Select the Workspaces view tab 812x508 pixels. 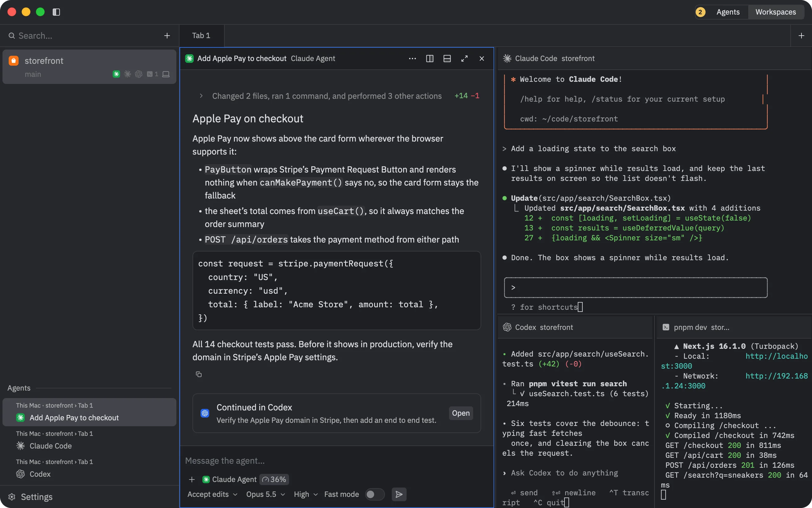(775, 12)
